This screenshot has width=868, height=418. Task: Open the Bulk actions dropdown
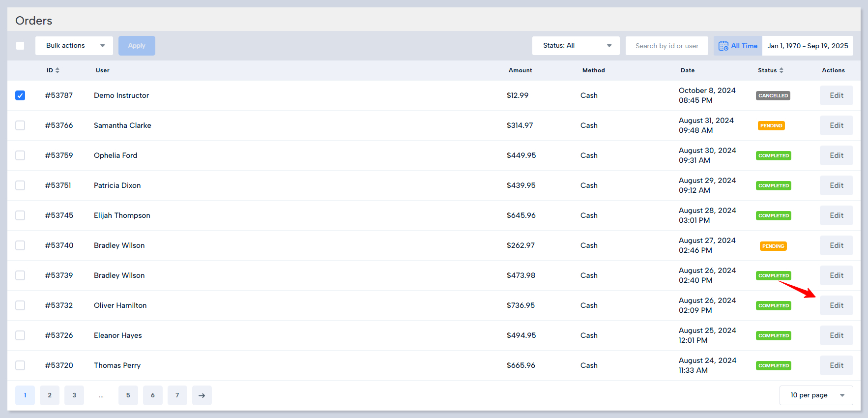tap(74, 46)
